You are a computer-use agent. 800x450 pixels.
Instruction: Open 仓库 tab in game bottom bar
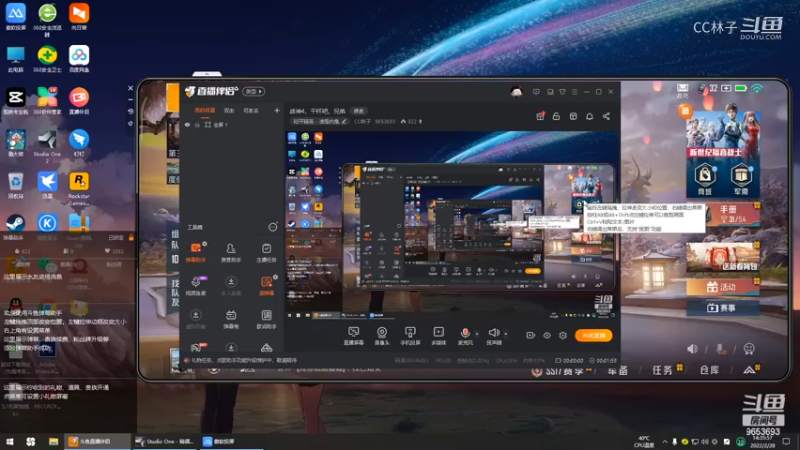tap(709, 370)
